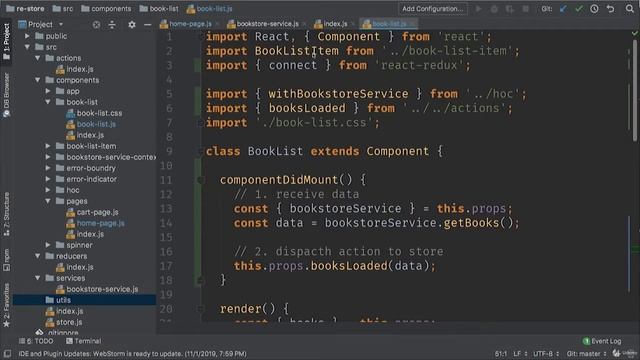Screen dimensions: 640x360
Task: Click the Run play icon in toolbar
Action: (x=478, y=9)
